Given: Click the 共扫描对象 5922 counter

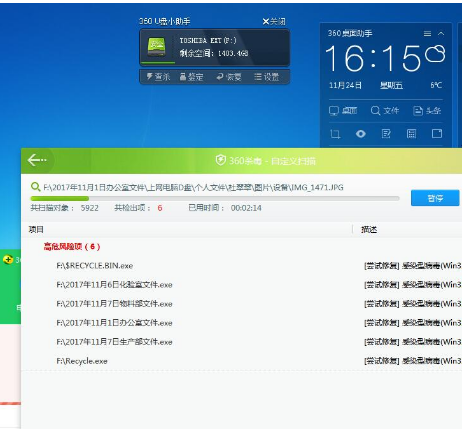Looking at the screenshot, I should [x=65, y=208].
